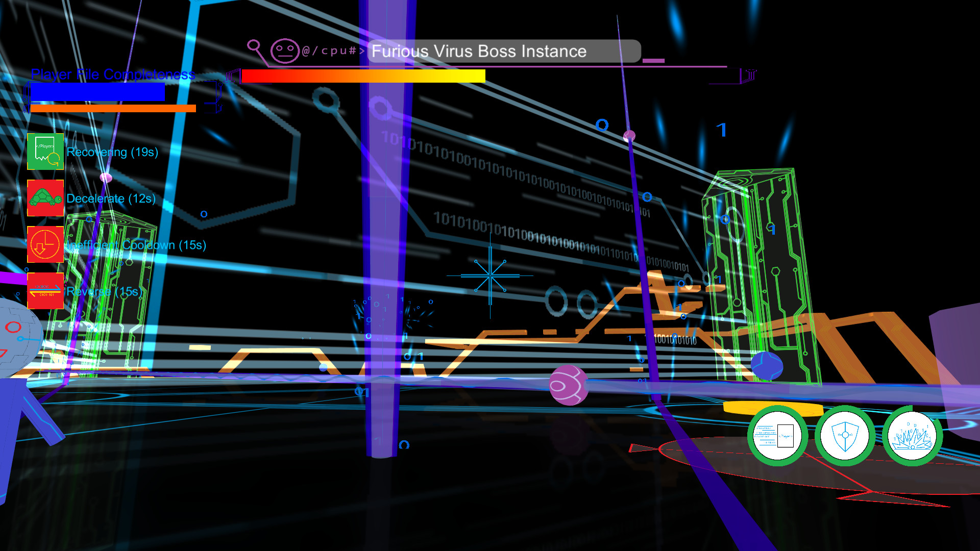The image size is (980, 551).
Task: Click the Furious Virus Boss Instance title
Action: (479, 51)
